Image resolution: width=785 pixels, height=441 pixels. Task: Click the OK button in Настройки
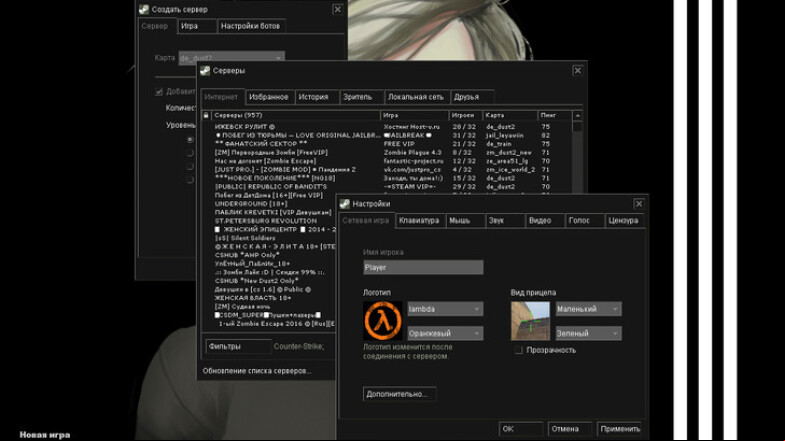click(x=521, y=429)
